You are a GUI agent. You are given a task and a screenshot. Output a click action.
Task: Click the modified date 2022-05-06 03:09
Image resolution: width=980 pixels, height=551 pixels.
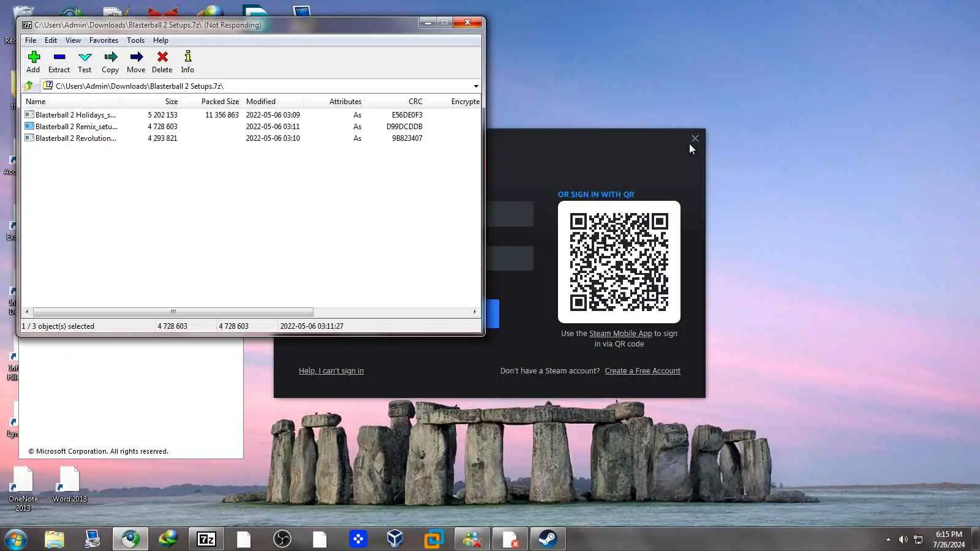(x=273, y=115)
